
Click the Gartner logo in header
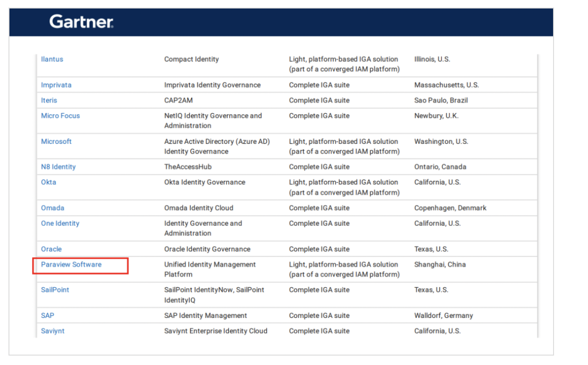pyautogui.click(x=81, y=22)
